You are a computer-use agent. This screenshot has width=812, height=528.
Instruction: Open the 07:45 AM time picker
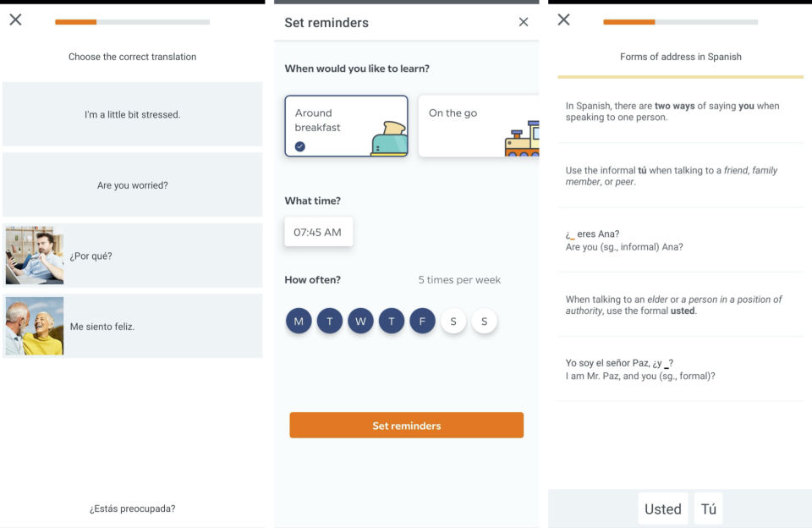tap(318, 232)
